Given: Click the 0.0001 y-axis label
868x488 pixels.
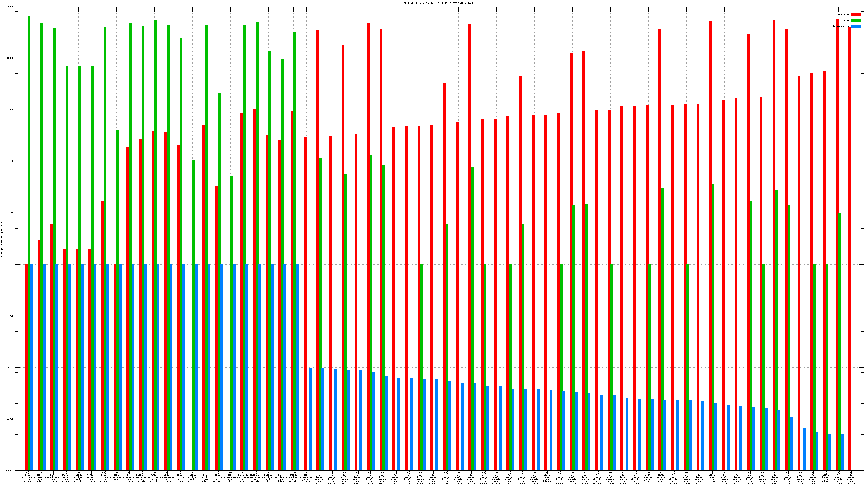Looking at the screenshot, I should tap(10, 470).
